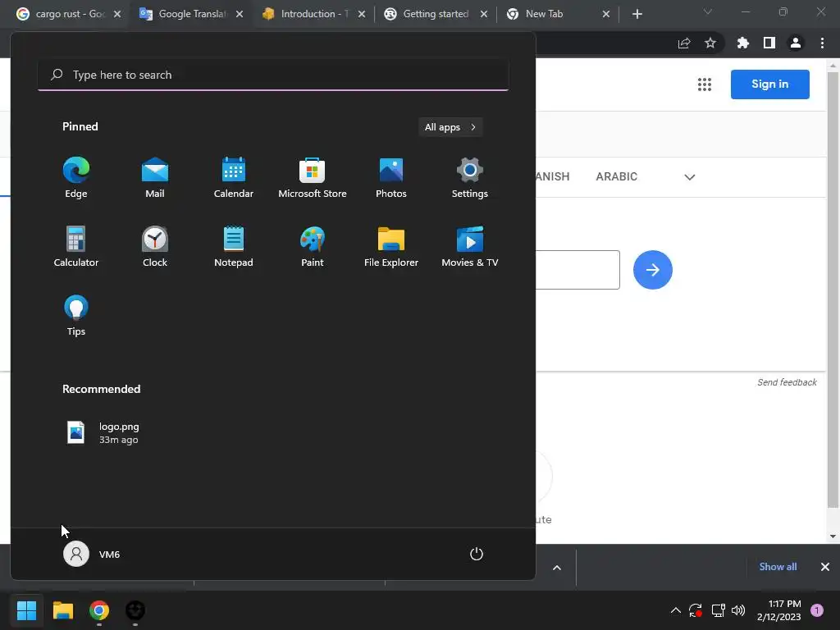Bookmark this page with the star
The image size is (840, 630).
click(x=710, y=43)
